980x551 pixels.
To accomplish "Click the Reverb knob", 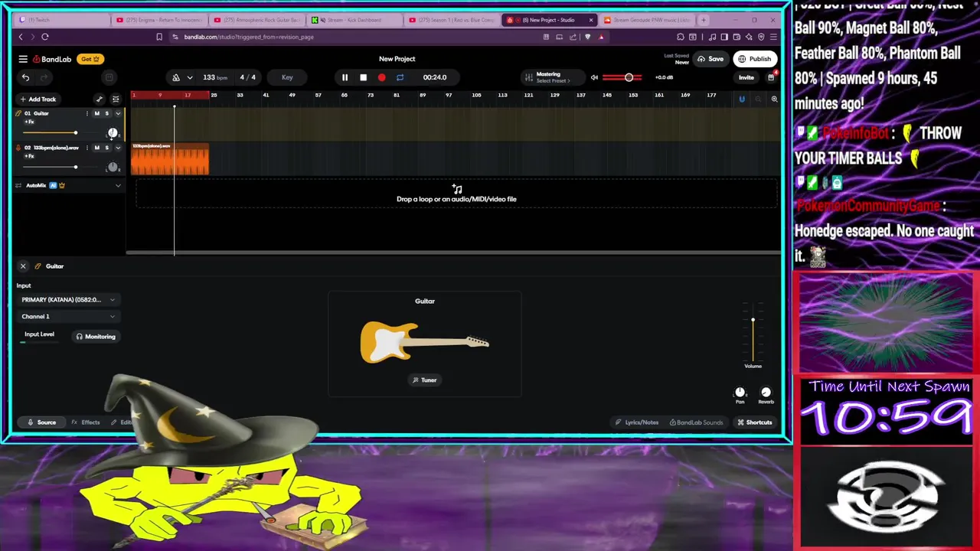I will (766, 393).
